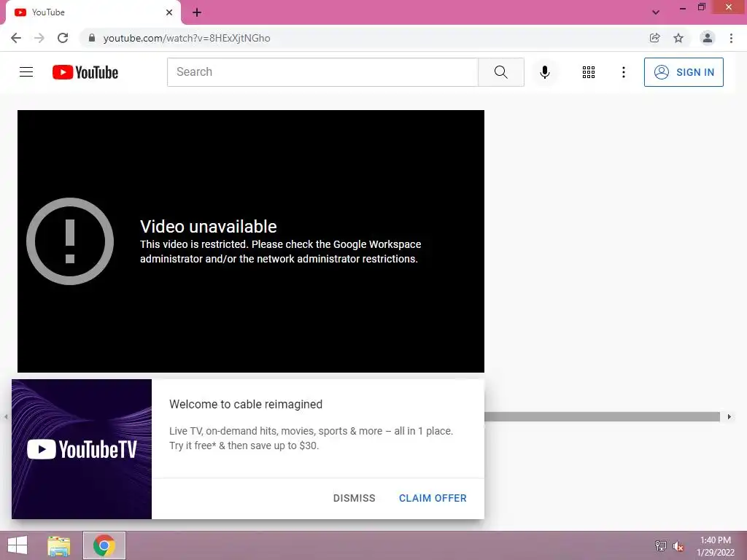Screen dimensions: 747x560
Task: Click 'Welcome to cable reimagined' text
Action: (x=246, y=404)
